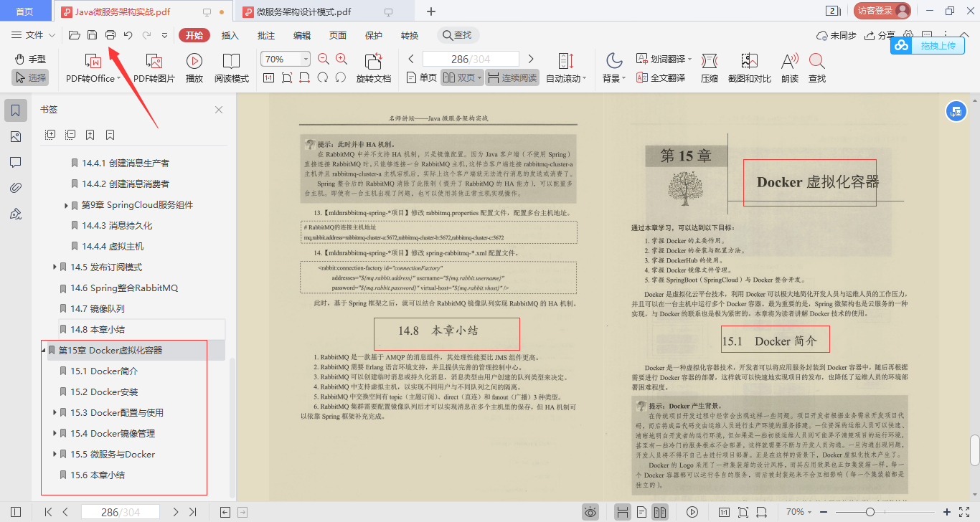Image resolution: width=980 pixels, height=522 pixels.
Task: Expand 14.5 发布订阅模式 bookmark
Action: pyautogui.click(x=55, y=267)
